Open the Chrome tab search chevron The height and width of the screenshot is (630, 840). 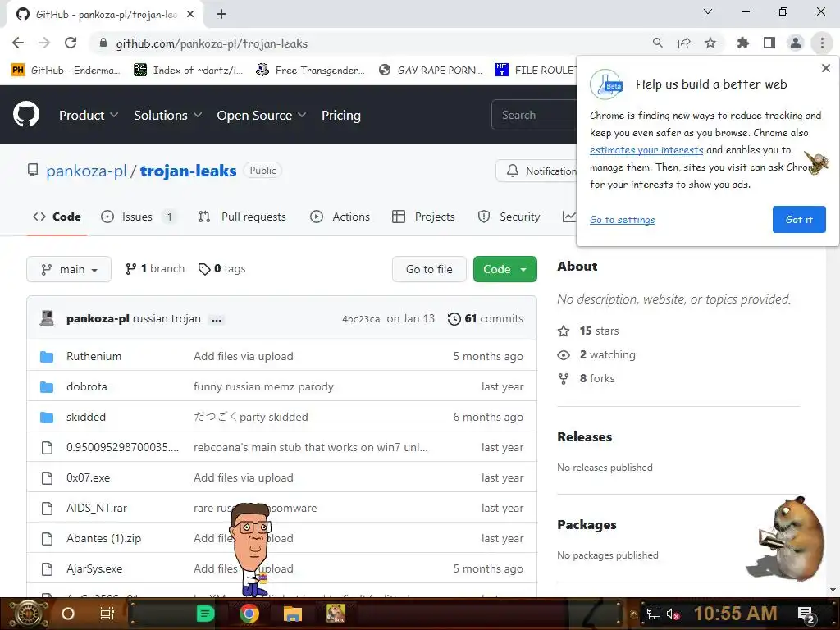click(x=708, y=11)
